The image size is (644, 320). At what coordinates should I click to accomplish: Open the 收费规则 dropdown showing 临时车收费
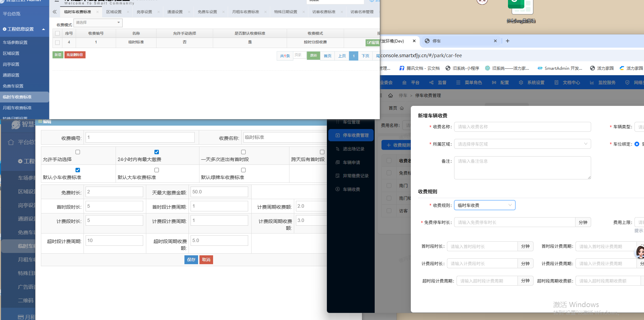(484, 205)
